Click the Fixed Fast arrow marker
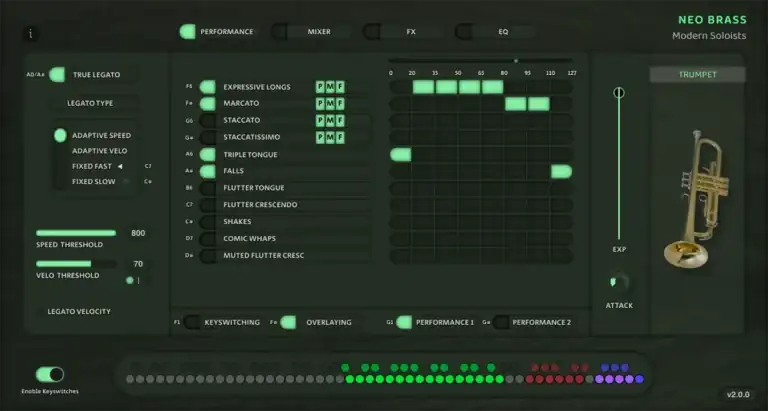This screenshot has height=411, width=768. coord(120,167)
